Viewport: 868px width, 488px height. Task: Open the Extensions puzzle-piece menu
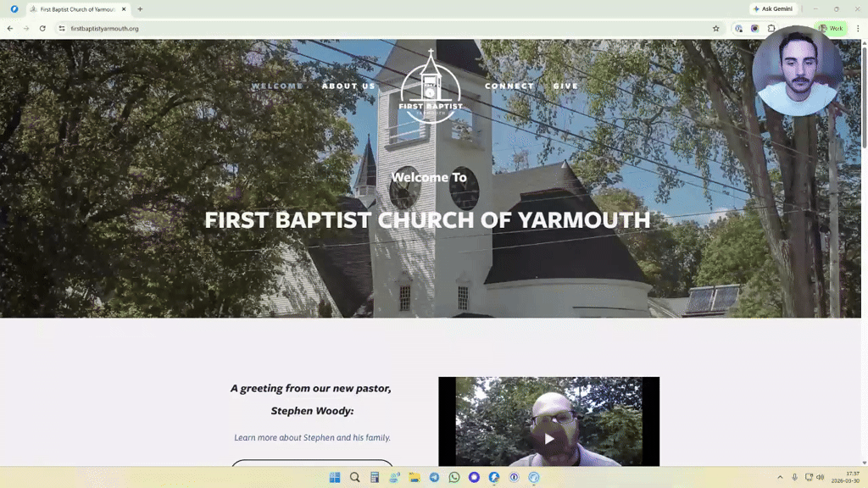[x=771, y=28]
